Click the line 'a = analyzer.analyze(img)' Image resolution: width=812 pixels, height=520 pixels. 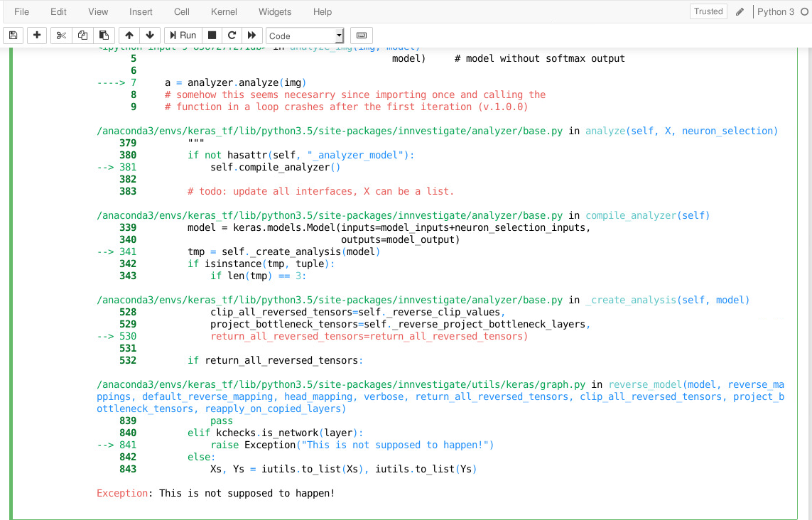coord(236,83)
